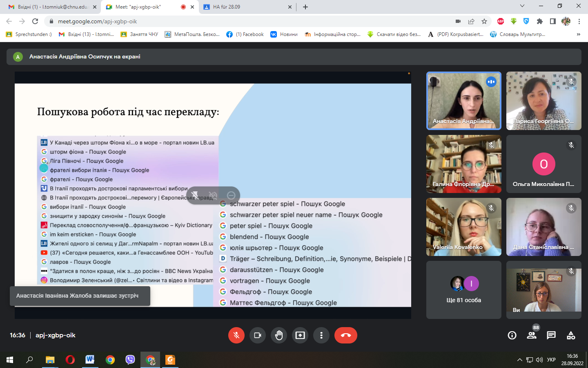588x368 pixels.
Task: Open more options three-dot menu
Action: pos(321,335)
